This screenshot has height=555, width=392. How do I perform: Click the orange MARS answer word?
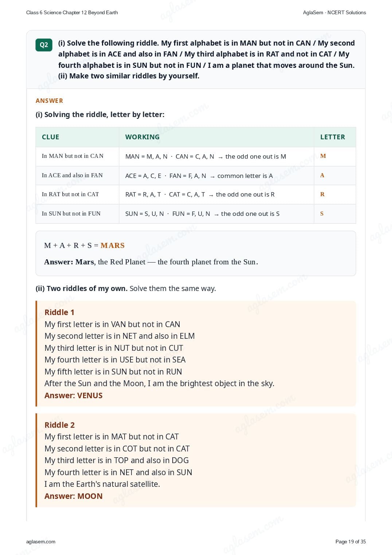113,245
